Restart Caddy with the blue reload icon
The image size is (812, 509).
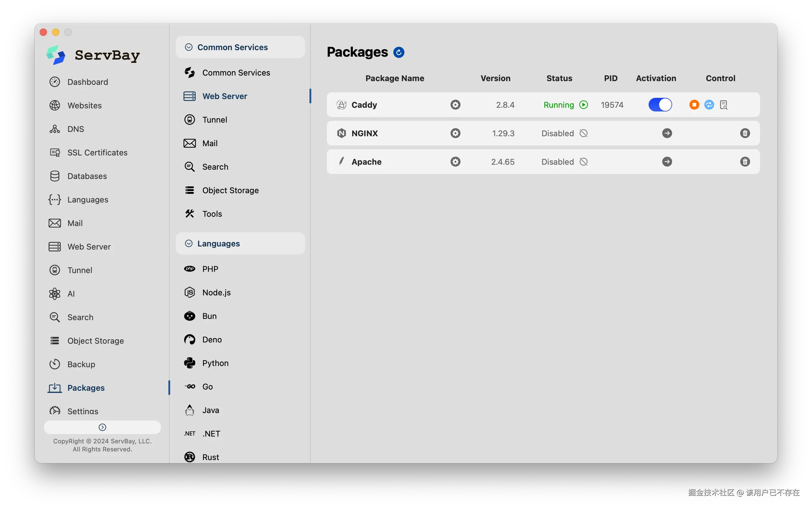tap(709, 105)
